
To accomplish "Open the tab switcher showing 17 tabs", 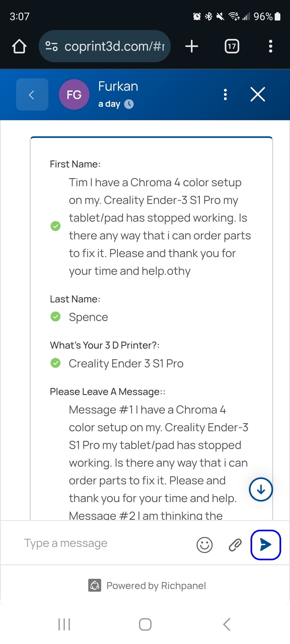I will (232, 46).
